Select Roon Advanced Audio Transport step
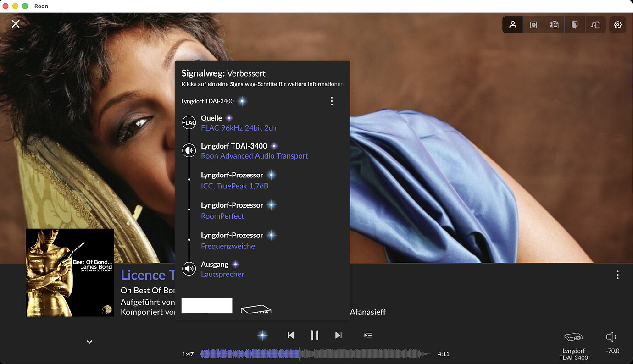 pyautogui.click(x=255, y=156)
